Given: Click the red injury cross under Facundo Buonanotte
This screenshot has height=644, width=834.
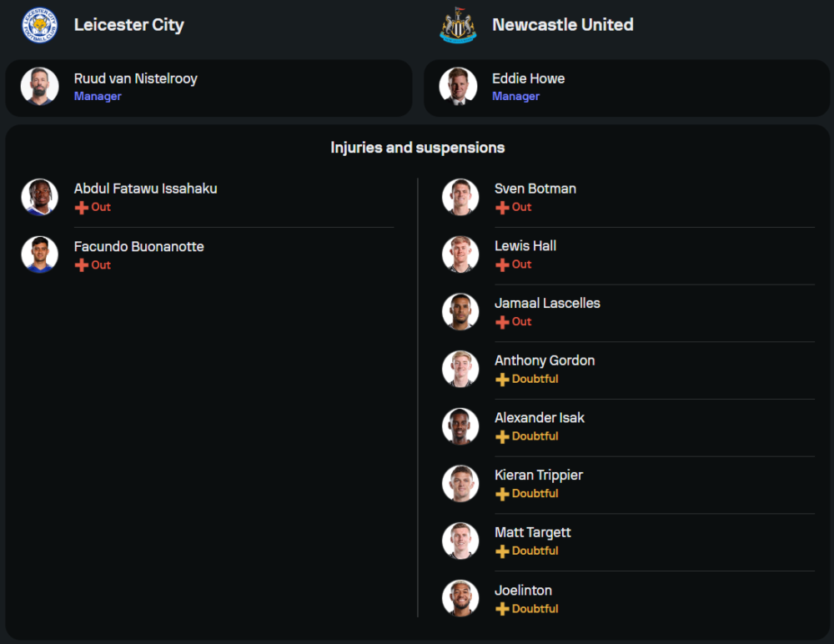Looking at the screenshot, I should click(x=81, y=265).
